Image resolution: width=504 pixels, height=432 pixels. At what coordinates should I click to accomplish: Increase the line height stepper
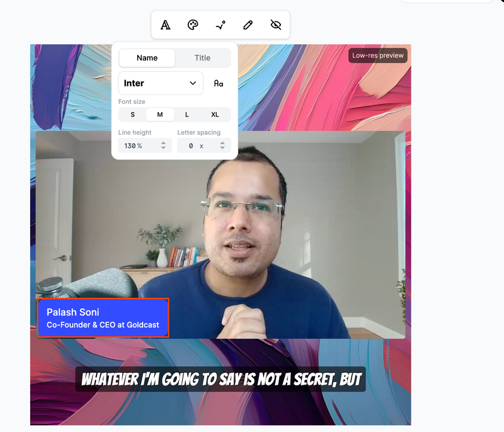click(164, 143)
